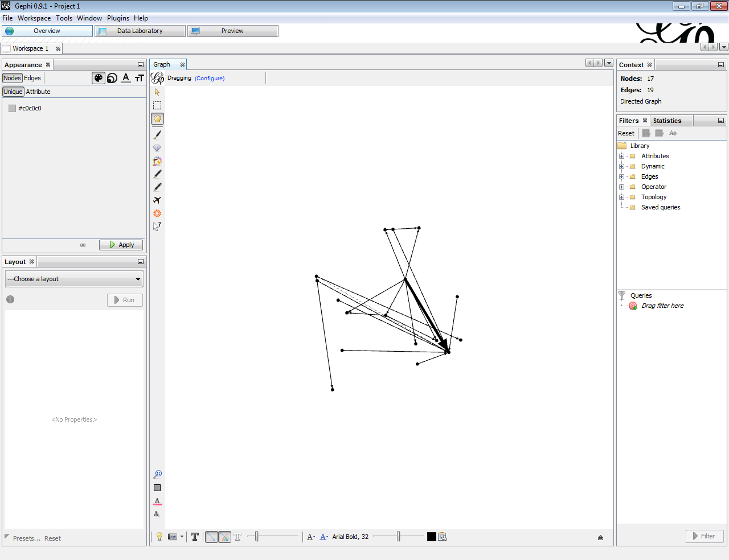Image resolution: width=729 pixels, height=560 pixels.
Task: Toggle edge color from source node
Action: (x=224, y=537)
